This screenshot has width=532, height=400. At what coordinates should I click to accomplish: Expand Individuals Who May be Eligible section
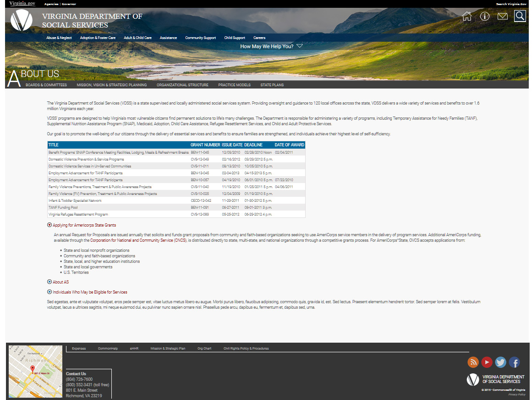point(49,292)
